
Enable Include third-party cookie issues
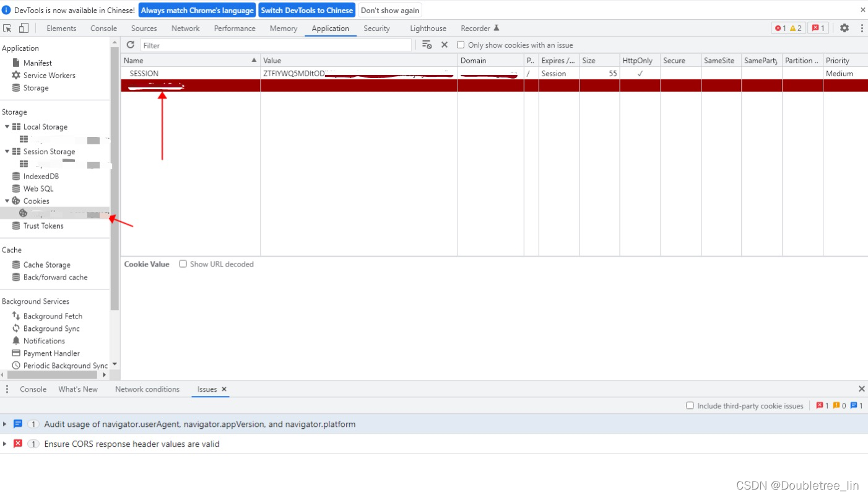pos(690,405)
